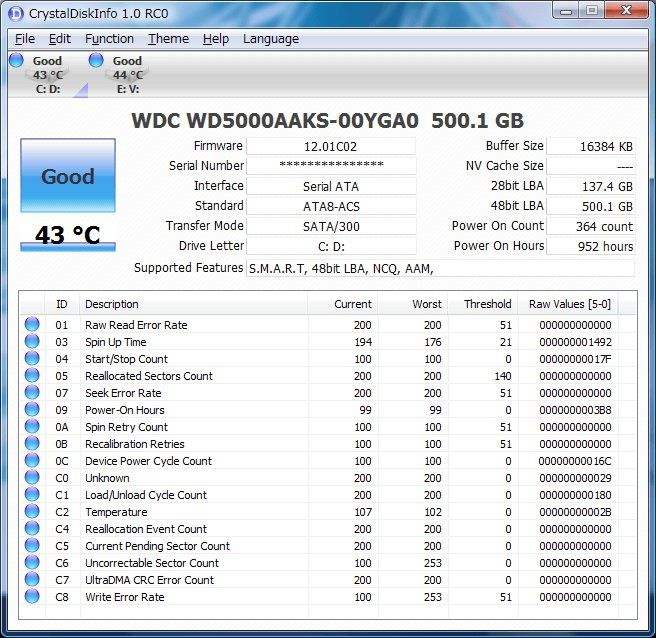The height and width of the screenshot is (638, 656).
Task: Click the Reallocation Event Count status orb
Action: point(32,528)
